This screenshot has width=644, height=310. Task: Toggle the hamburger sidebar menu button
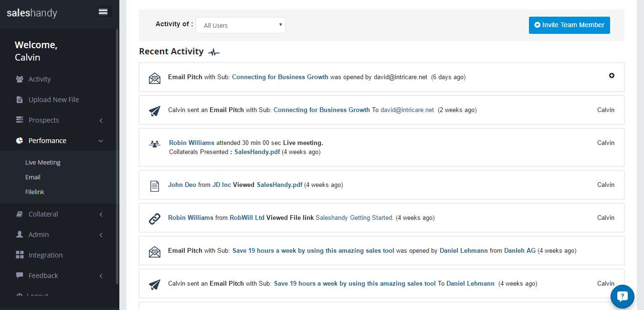click(103, 12)
